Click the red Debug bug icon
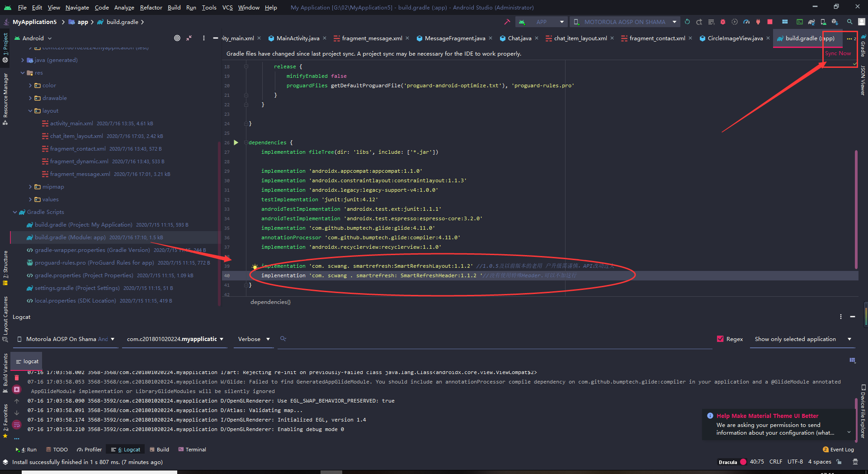868x474 pixels. [x=722, y=22]
